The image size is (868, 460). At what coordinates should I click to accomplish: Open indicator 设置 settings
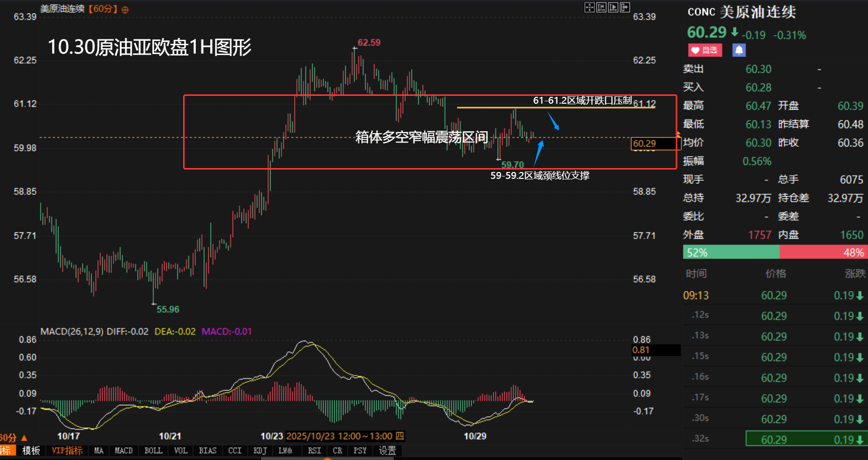click(387, 451)
